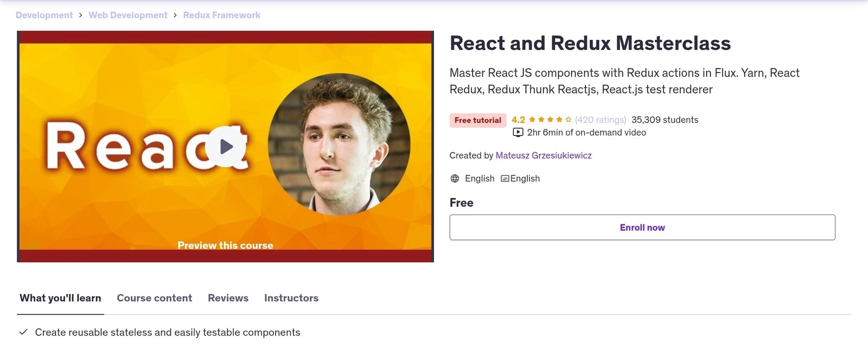
Task: Click the on-demand video icon
Action: tap(518, 133)
